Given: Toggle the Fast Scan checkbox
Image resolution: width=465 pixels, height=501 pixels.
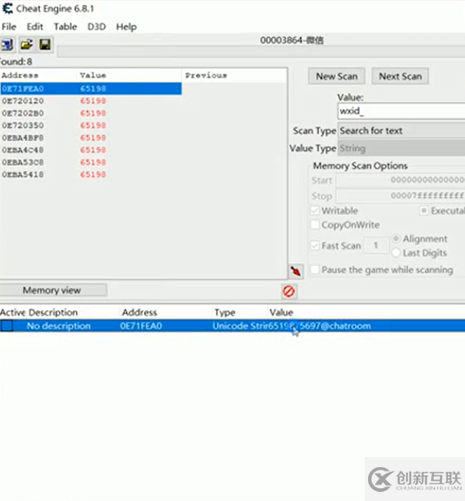Looking at the screenshot, I should coord(315,246).
